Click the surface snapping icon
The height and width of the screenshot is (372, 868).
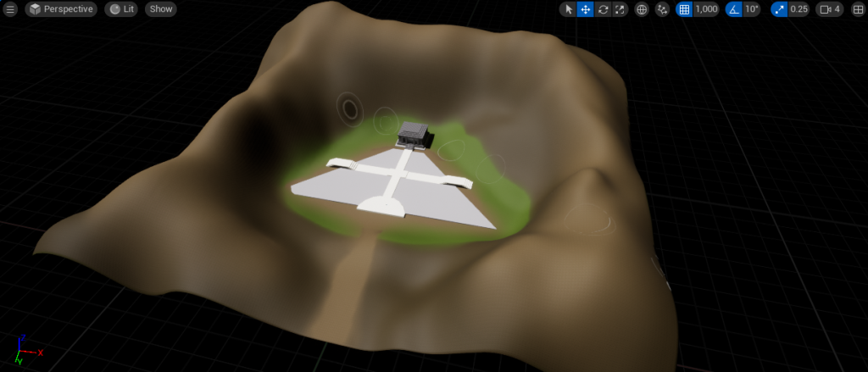tap(662, 9)
